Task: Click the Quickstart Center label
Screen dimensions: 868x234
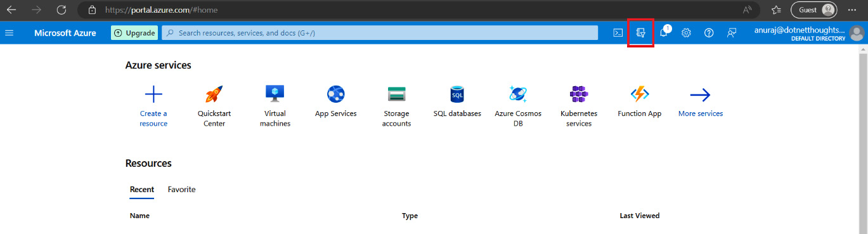Action: point(214,119)
